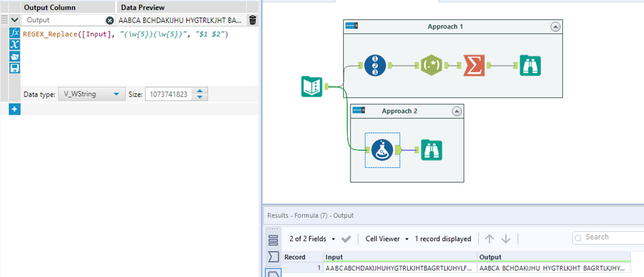Click the Input column header in results
The height and width of the screenshot is (277, 644).
point(400,257)
